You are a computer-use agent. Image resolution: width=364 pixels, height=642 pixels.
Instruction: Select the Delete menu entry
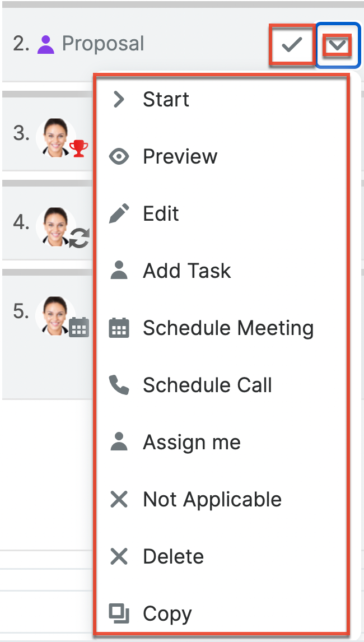click(173, 557)
